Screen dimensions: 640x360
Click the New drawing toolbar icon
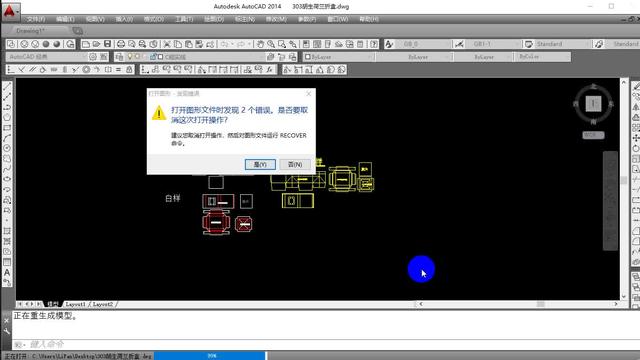pyautogui.click(x=86, y=44)
